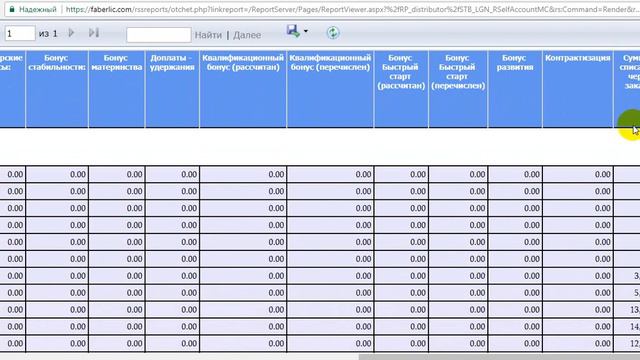Click first-row Контрактизация 0.00 cell

[x=578, y=174]
